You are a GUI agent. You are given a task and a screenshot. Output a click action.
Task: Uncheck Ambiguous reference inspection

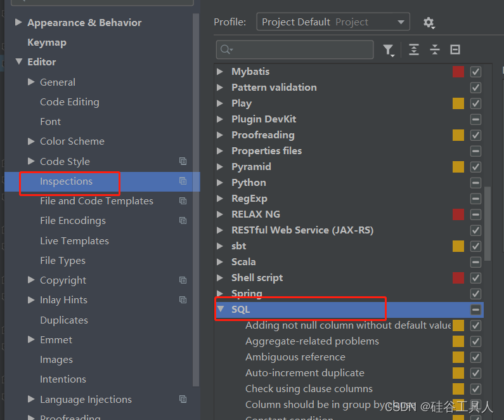coord(475,357)
